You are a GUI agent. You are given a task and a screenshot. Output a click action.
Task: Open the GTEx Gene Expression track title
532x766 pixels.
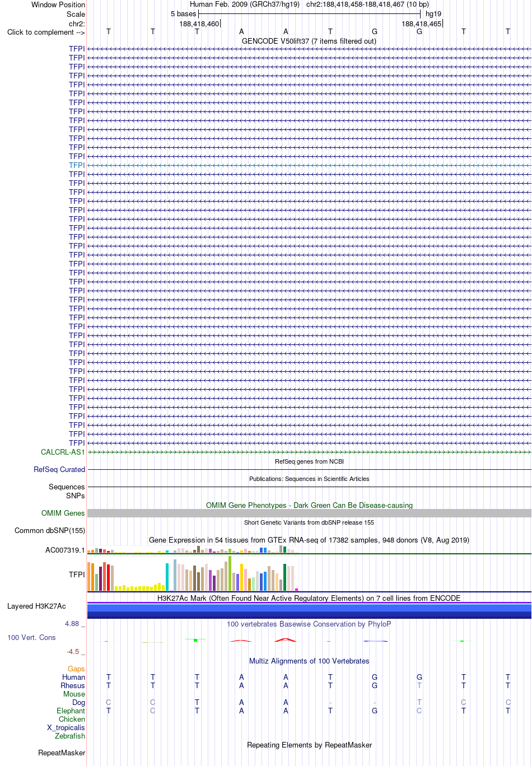pos(309,540)
